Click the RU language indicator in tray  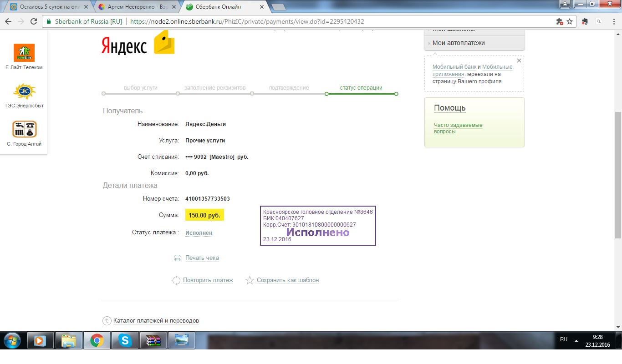click(x=563, y=340)
